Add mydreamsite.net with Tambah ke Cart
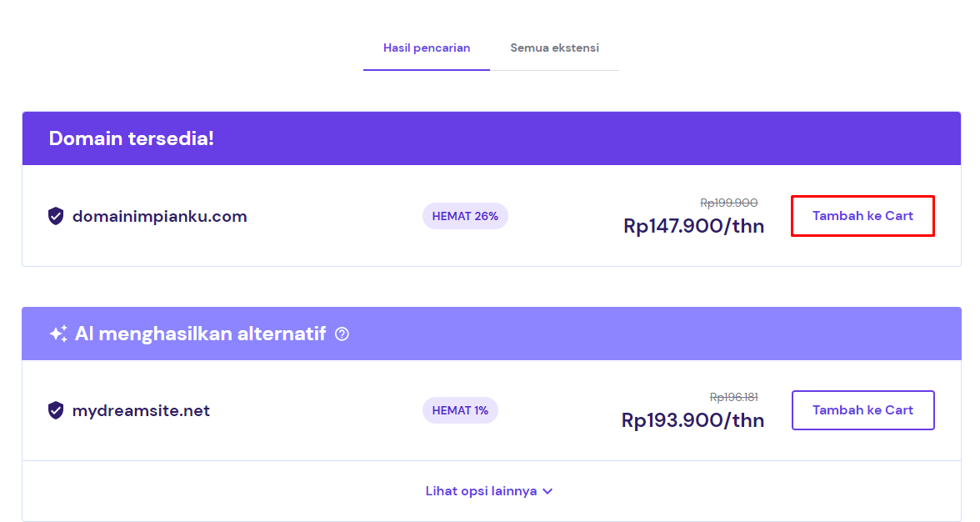980x522 pixels. coord(862,410)
